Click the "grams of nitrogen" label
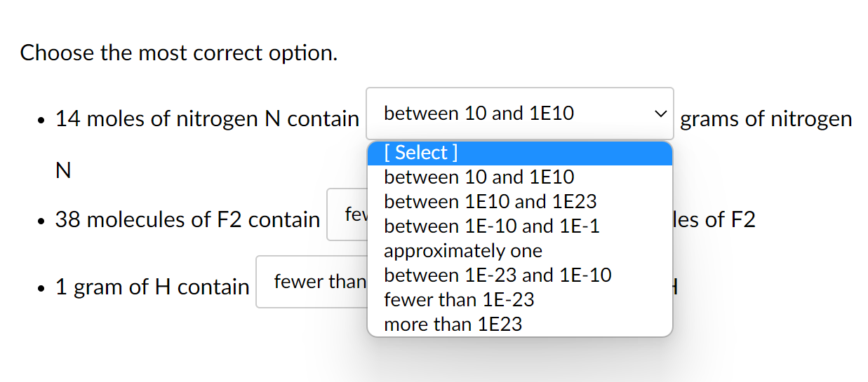The height and width of the screenshot is (382, 868). point(766,119)
